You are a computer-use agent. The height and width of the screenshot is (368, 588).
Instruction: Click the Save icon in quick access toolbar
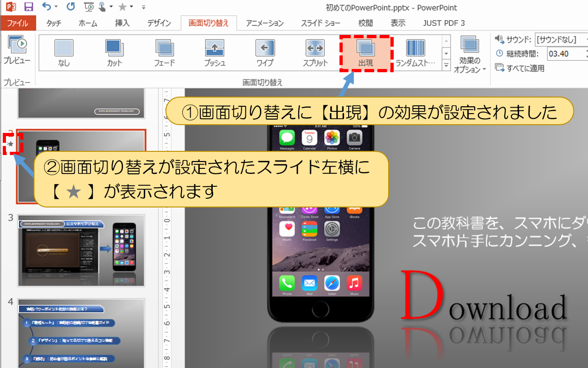pyautogui.click(x=28, y=7)
